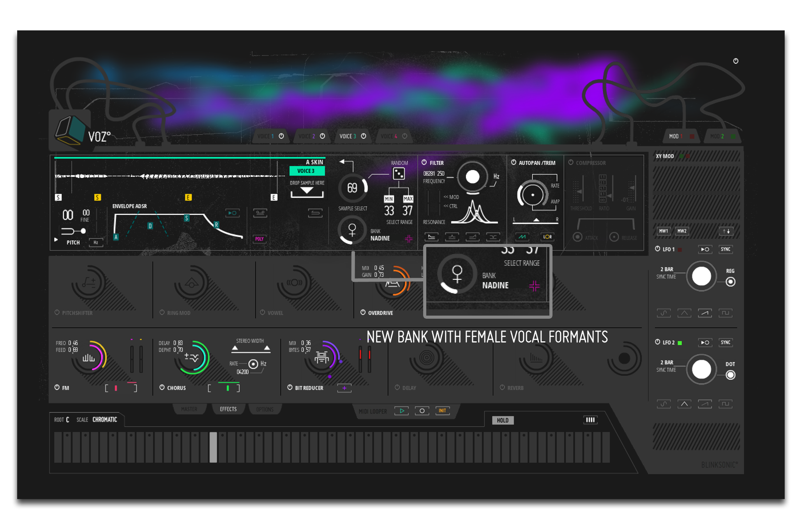Image resolution: width=812 pixels, height=526 pixels.
Task: Click LFO 1 retrigger icon
Action: pyautogui.click(x=705, y=249)
